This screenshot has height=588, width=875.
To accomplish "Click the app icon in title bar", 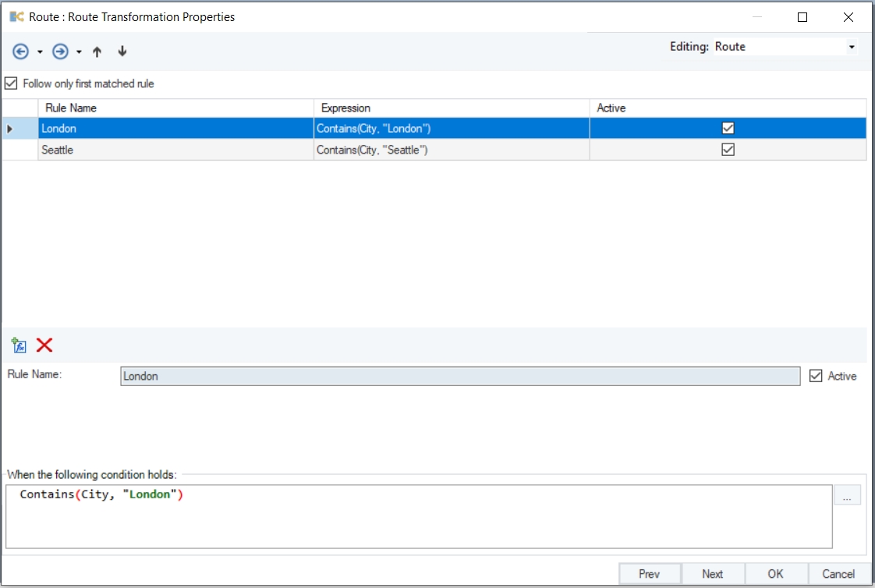I will pyautogui.click(x=16, y=16).
